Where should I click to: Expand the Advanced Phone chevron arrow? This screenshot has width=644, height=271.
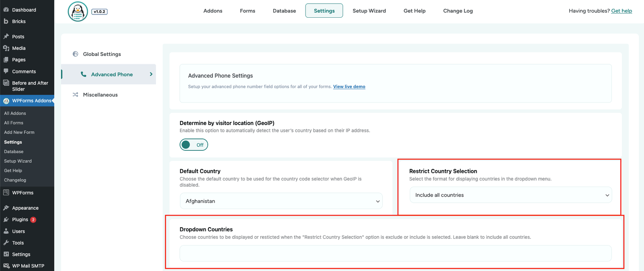pyautogui.click(x=151, y=74)
